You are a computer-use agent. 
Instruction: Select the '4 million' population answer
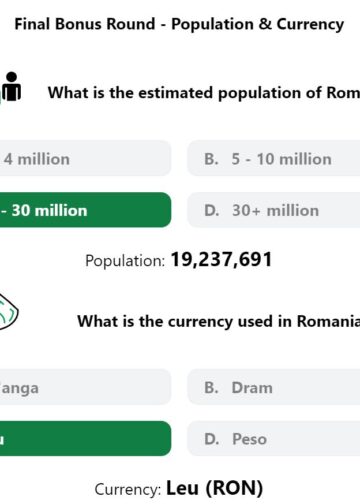coord(85,158)
